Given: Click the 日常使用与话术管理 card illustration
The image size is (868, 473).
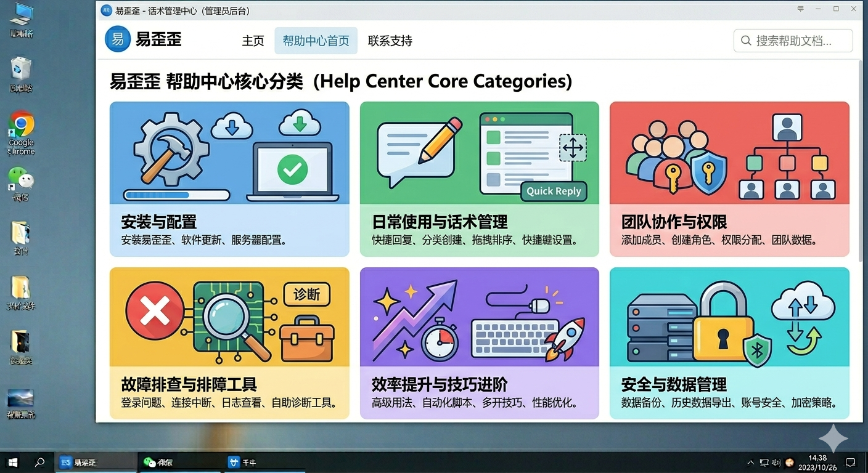Looking at the screenshot, I should pyautogui.click(x=479, y=154).
